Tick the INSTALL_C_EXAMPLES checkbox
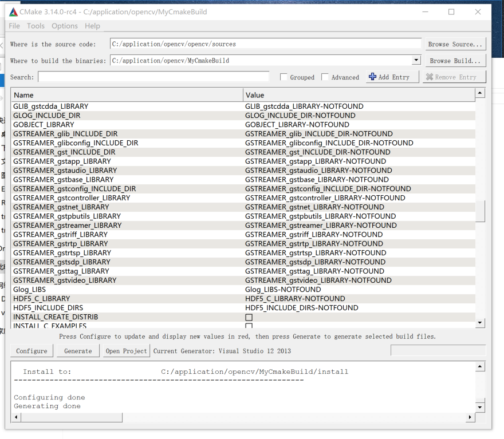The width and height of the screenshot is (504, 439). click(249, 326)
